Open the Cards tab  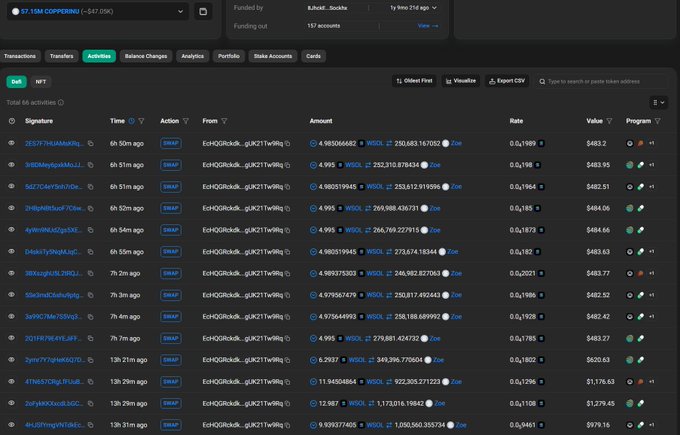[313, 56]
